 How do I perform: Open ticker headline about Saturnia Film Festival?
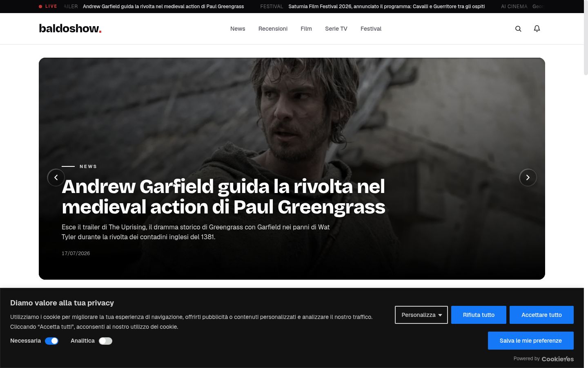click(x=387, y=7)
